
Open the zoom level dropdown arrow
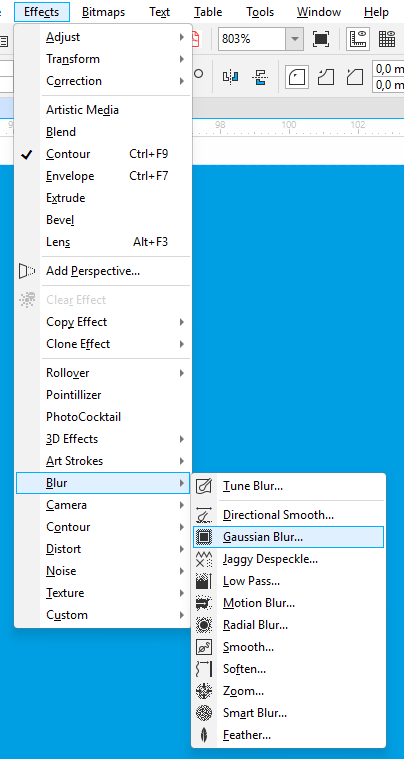tap(294, 39)
